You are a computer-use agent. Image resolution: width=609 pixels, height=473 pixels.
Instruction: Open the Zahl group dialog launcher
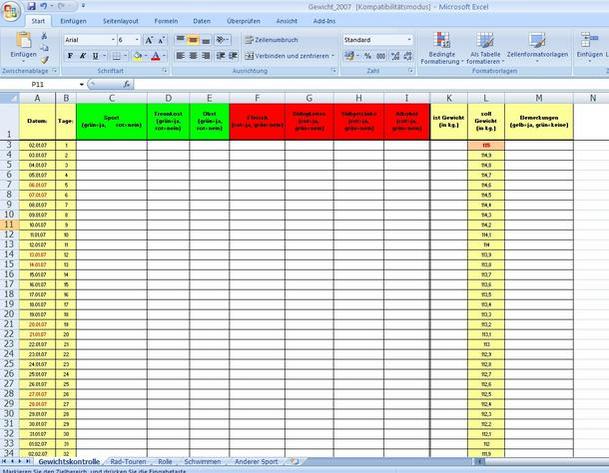tap(411, 71)
